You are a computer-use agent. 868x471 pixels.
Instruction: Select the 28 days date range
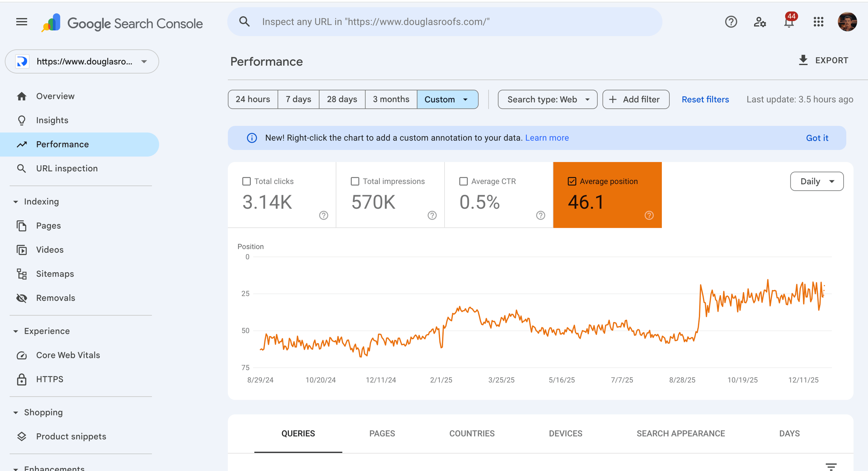coord(342,99)
